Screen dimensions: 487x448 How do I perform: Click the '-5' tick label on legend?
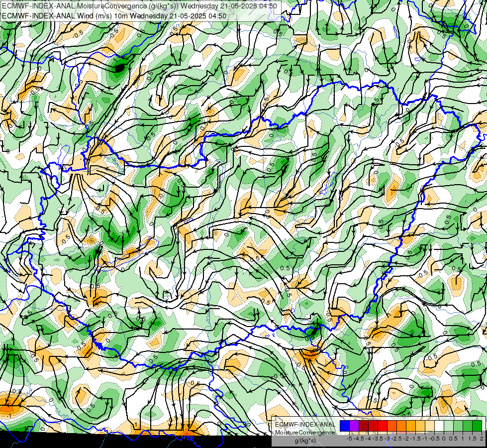349,439
